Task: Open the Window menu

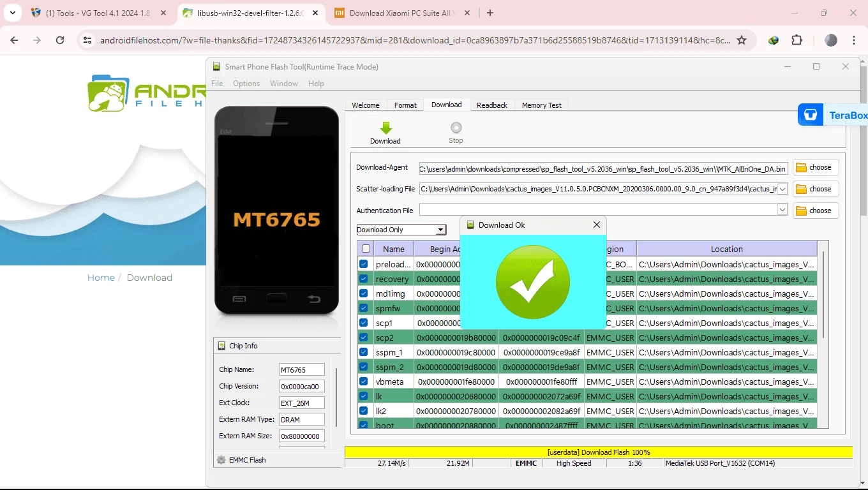Action: [284, 84]
